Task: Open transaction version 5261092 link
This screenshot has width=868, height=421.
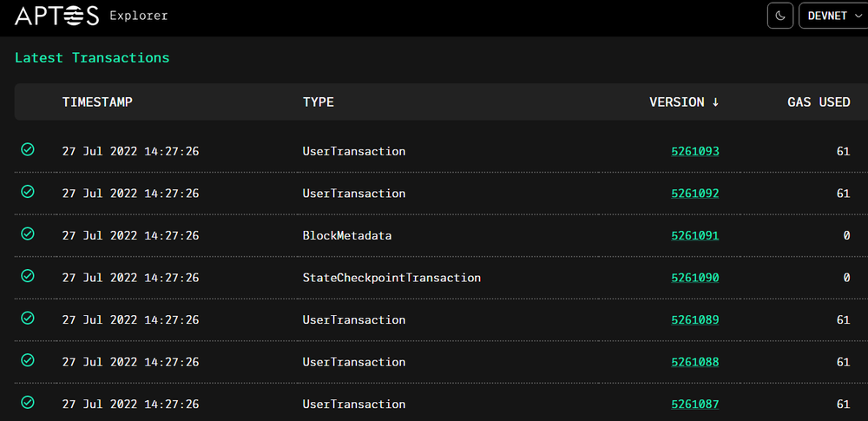Action: pyautogui.click(x=695, y=194)
